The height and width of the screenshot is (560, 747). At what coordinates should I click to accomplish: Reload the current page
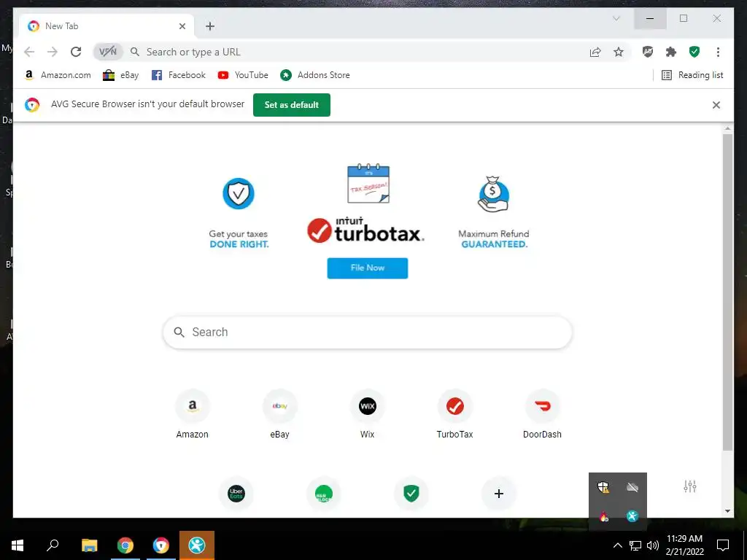click(x=76, y=52)
